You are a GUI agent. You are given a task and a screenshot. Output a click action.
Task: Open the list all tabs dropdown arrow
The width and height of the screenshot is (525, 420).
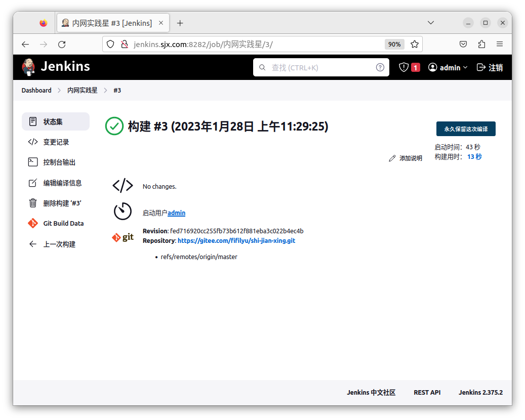(x=431, y=23)
